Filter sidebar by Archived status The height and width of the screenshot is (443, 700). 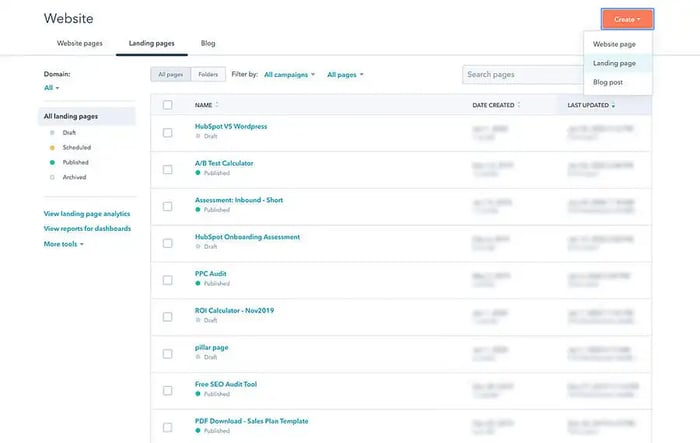[x=74, y=177]
